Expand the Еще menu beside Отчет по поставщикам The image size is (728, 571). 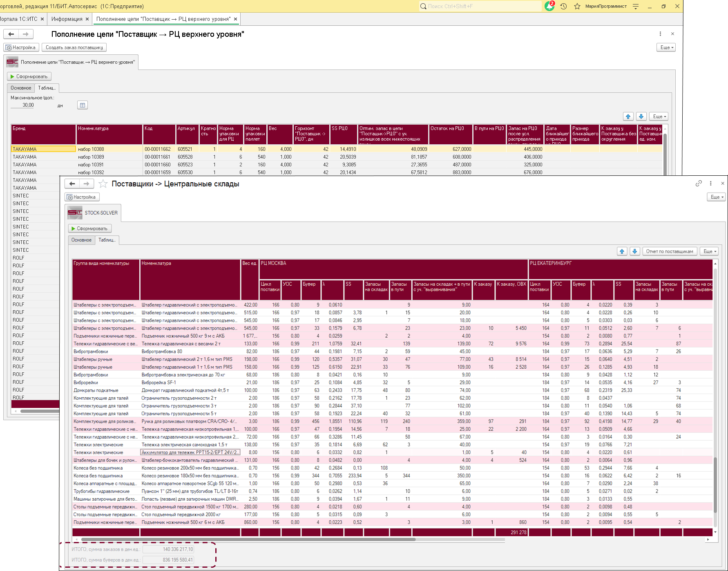(x=709, y=251)
